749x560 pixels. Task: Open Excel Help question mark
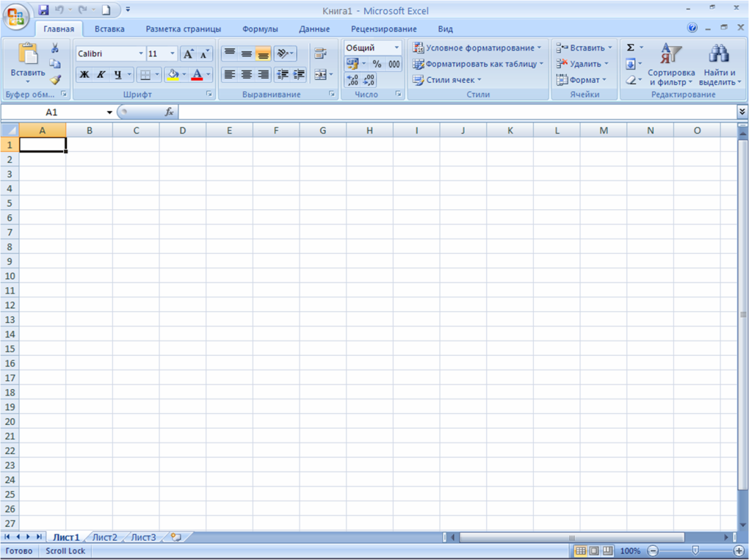tap(692, 28)
